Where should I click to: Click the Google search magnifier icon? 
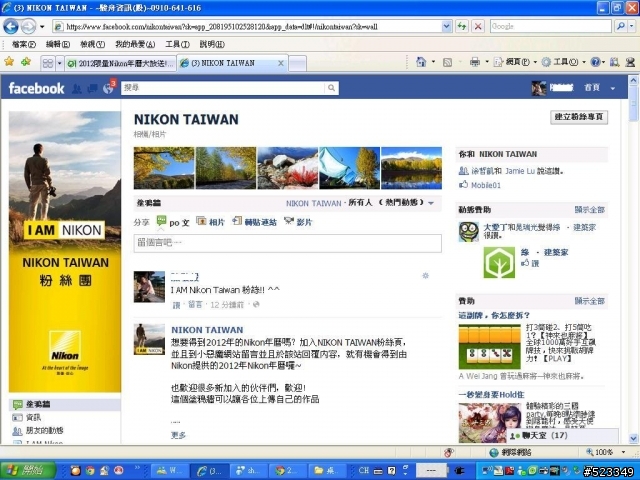[621, 26]
